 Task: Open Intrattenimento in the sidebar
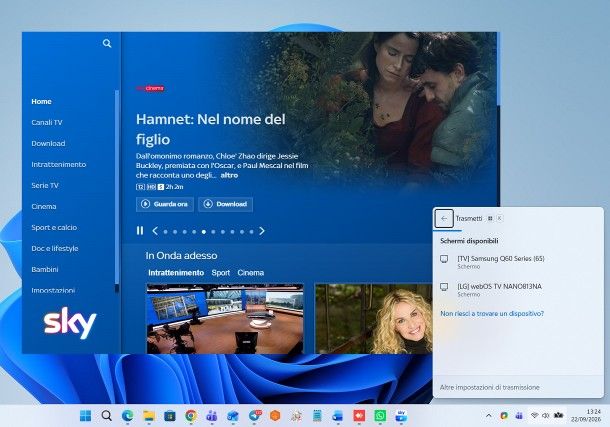(x=59, y=164)
